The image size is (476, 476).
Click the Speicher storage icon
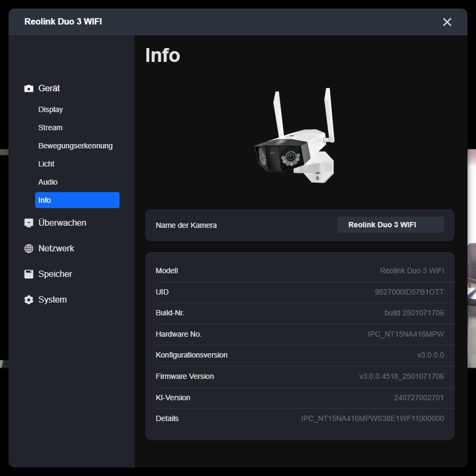coord(28,274)
